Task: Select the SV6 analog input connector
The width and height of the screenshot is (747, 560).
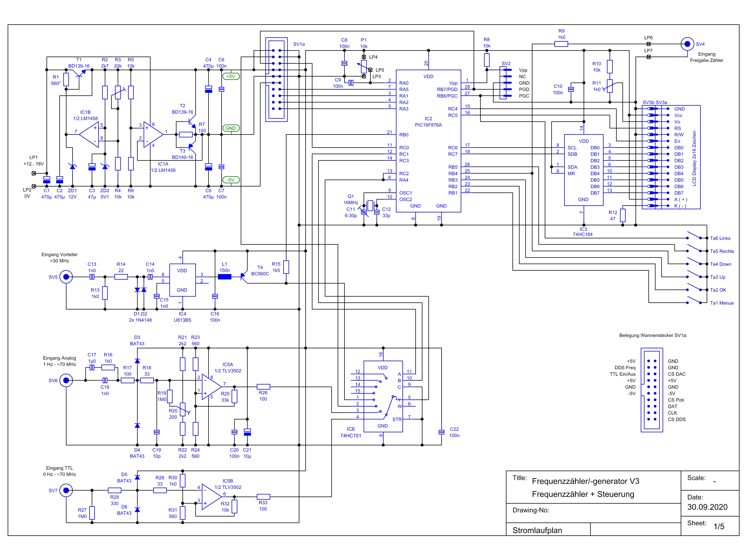Action: [66, 380]
